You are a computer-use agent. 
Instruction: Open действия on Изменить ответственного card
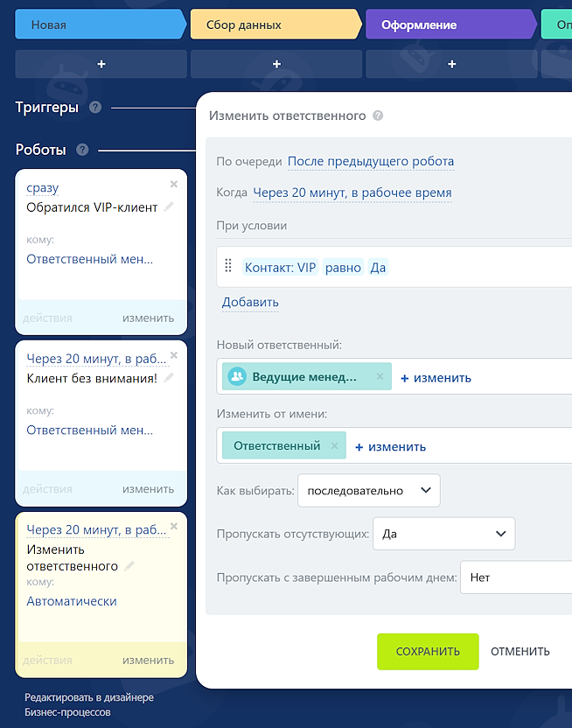pyautogui.click(x=47, y=661)
